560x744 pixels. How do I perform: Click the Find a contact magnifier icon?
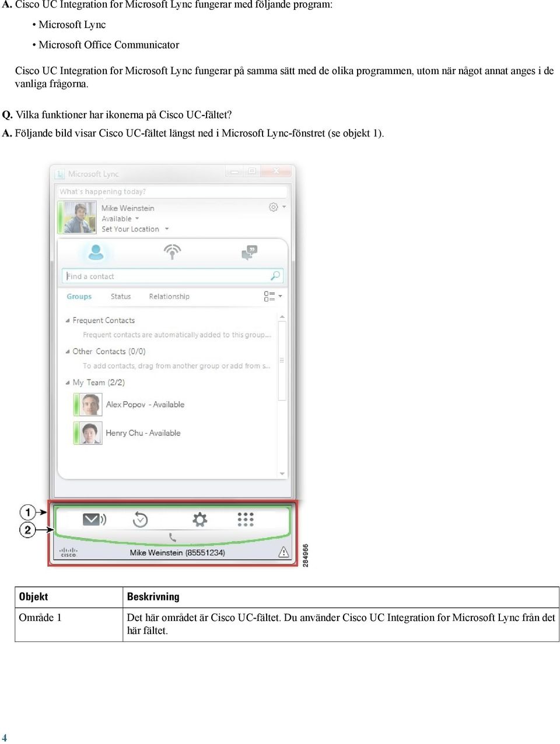click(x=275, y=276)
